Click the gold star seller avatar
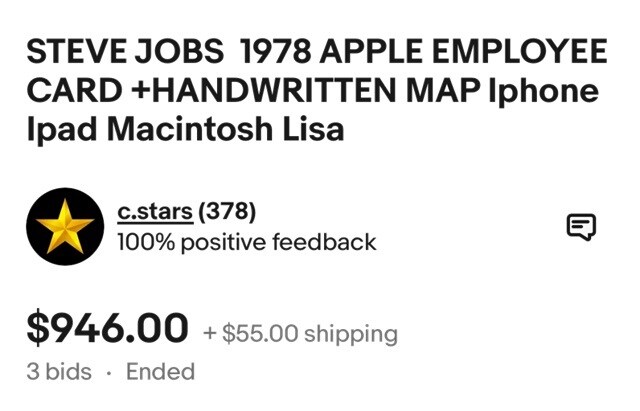640x411 pixels. pyautogui.click(x=65, y=227)
